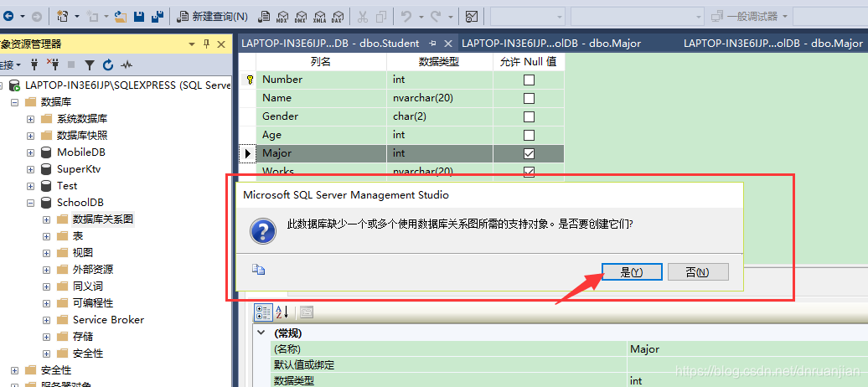Click the 否(N) No button in dialog
Viewport: 868px width, 387px height.
coord(697,272)
